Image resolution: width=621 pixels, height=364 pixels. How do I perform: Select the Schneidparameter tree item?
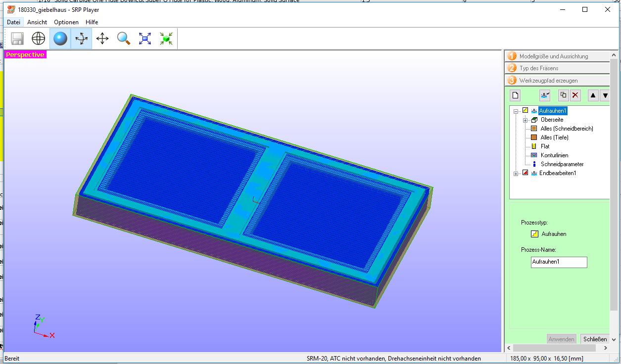pyautogui.click(x=562, y=164)
